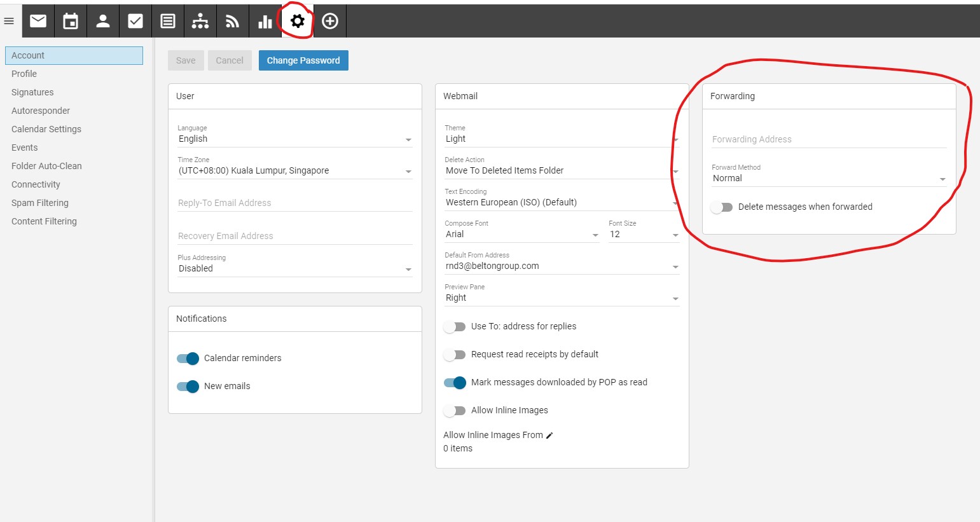
Task: Toggle New emails notification switch
Action: (x=188, y=386)
